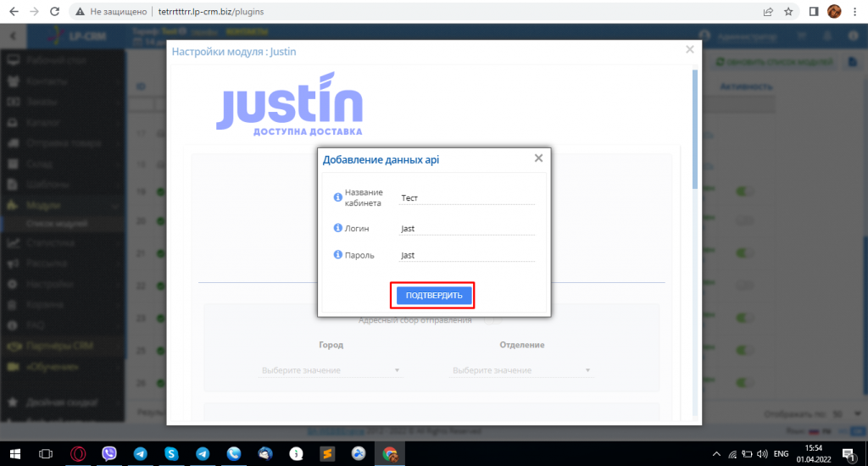This screenshot has width=868, height=466.
Task: Click the browser address bar URL
Action: tap(211, 12)
